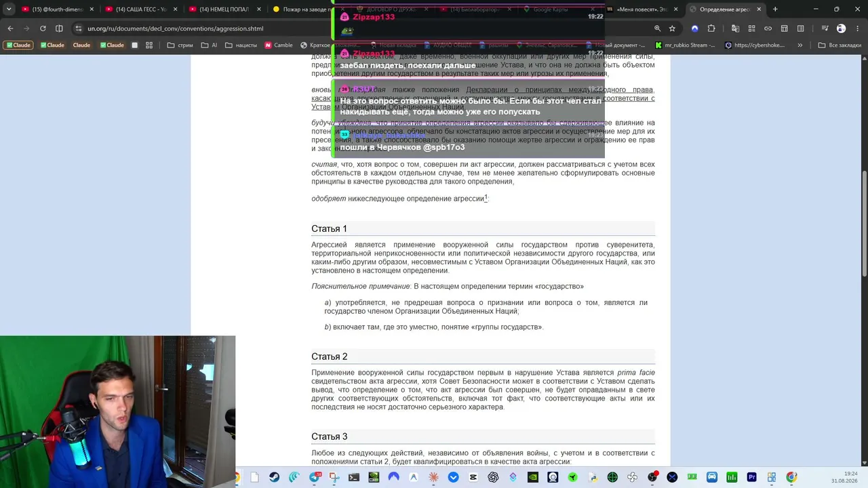Close the «Меня повесят» tab
868x488 pixels.
click(675, 9)
